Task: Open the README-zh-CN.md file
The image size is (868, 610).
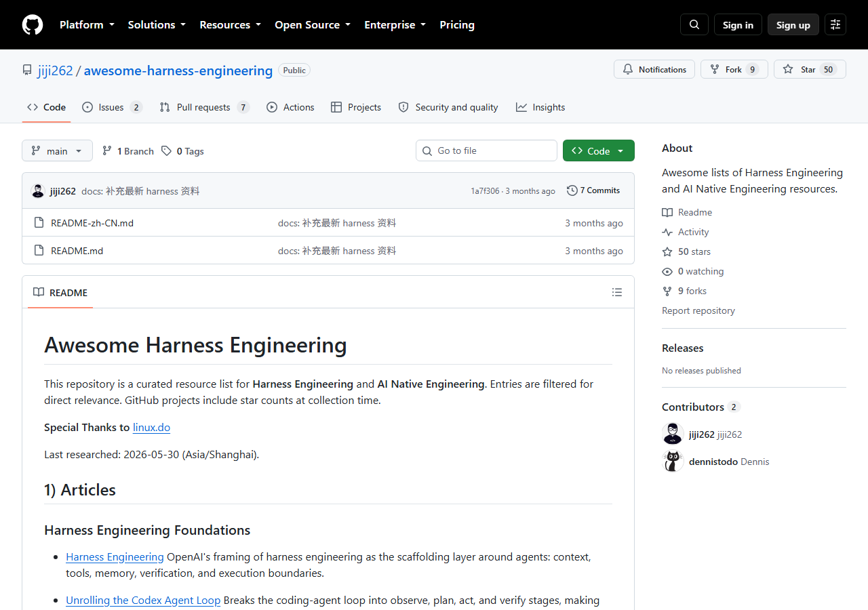Action: [92, 223]
